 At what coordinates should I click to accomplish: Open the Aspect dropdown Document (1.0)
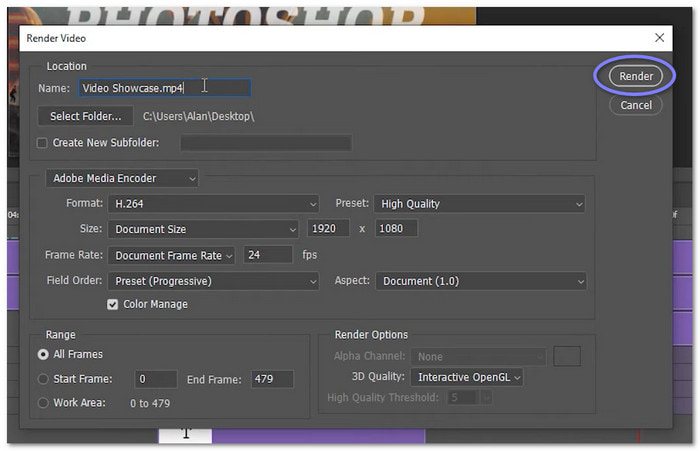pos(481,281)
